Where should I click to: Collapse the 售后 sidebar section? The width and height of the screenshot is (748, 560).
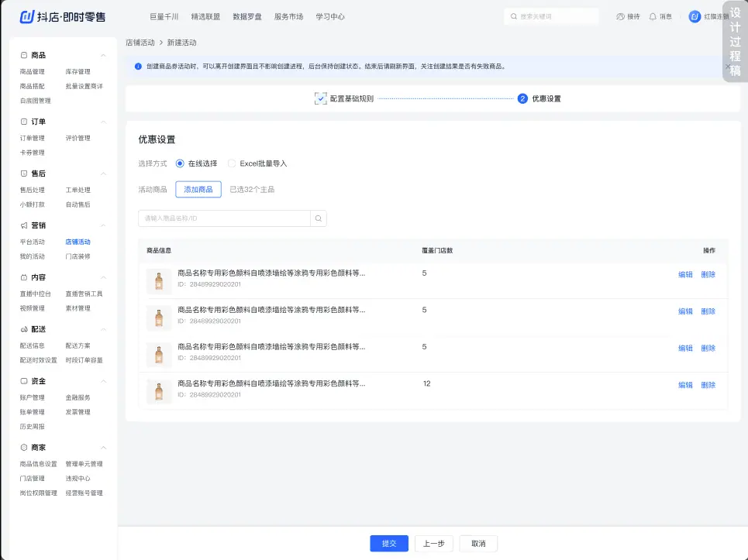point(104,173)
